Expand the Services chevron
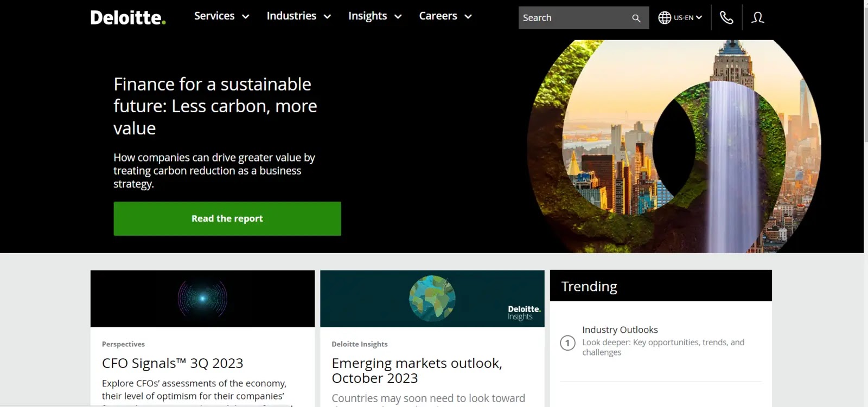Image resolution: width=868 pixels, height=407 pixels. tap(245, 17)
